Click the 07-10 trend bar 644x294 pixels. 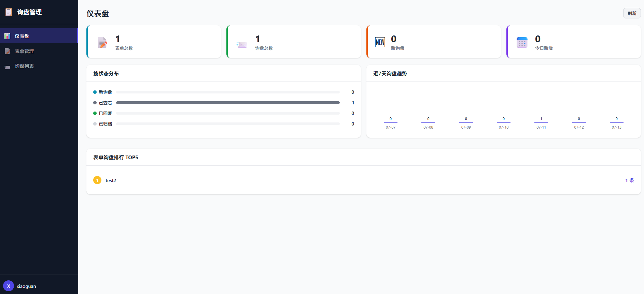click(504, 123)
